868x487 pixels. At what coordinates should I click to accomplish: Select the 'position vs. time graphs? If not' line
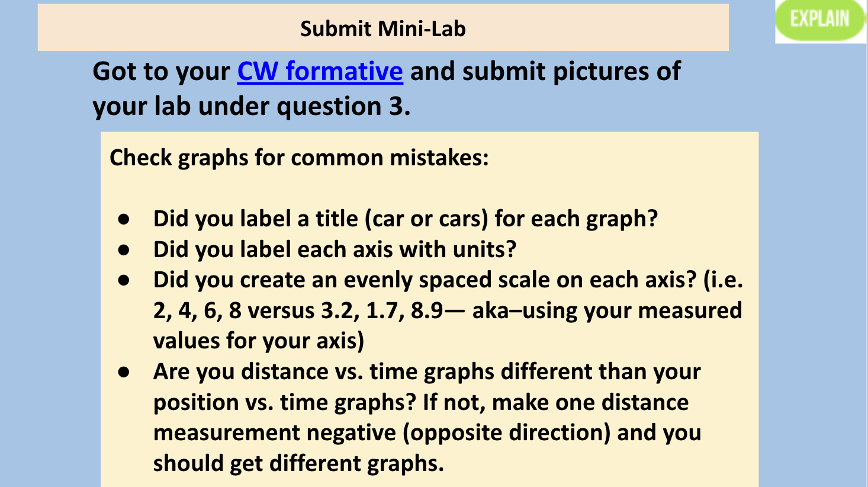point(320,402)
